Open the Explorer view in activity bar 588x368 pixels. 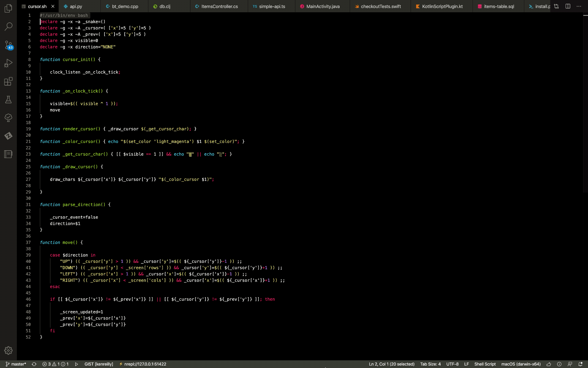(8, 8)
